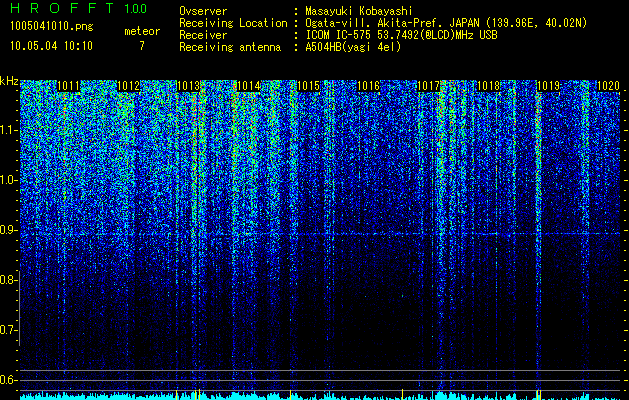Viewport: 629px width, 400px height.
Task: Click the Receiver field label
Action: [203, 35]
